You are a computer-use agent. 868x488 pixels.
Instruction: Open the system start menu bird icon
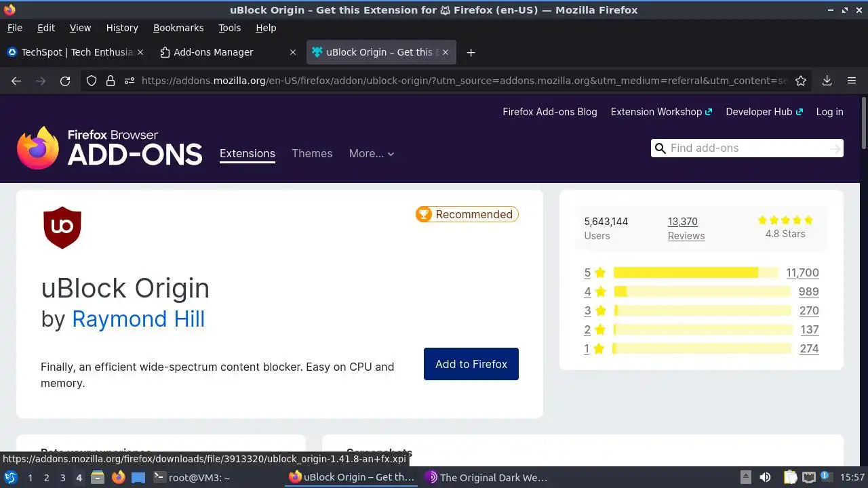coord(11,477)
